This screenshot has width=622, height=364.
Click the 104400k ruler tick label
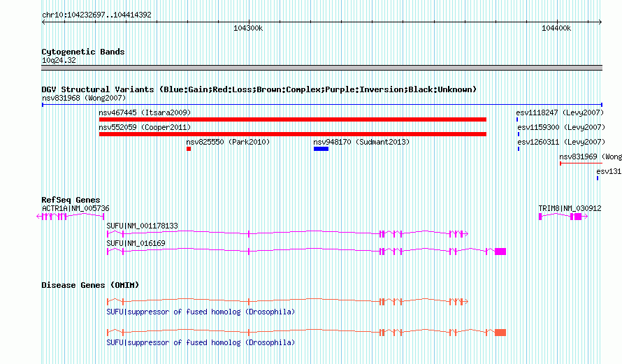556,28
